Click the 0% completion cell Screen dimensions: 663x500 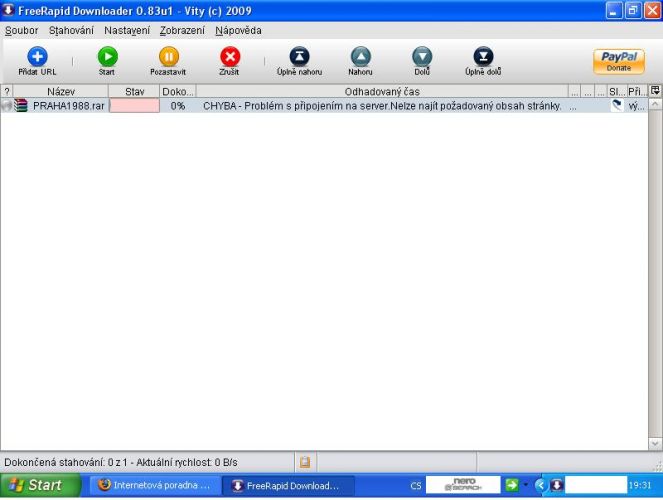point(178,106)
